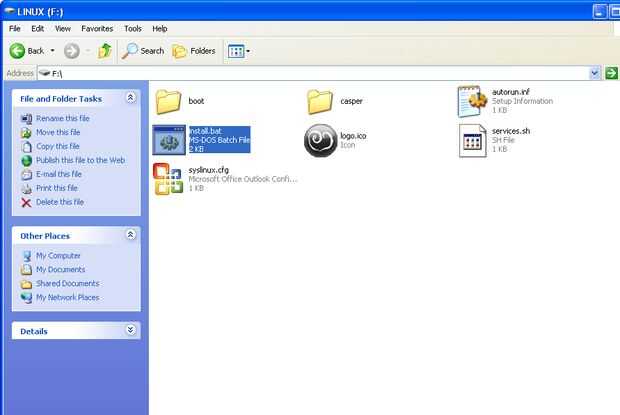Select the boot folder icon

point(168,102)
